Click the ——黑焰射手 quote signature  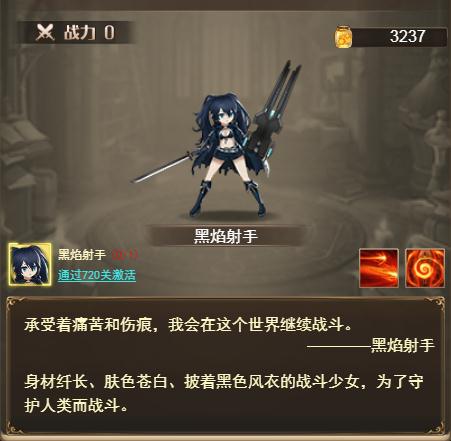(x=371, y=345)
